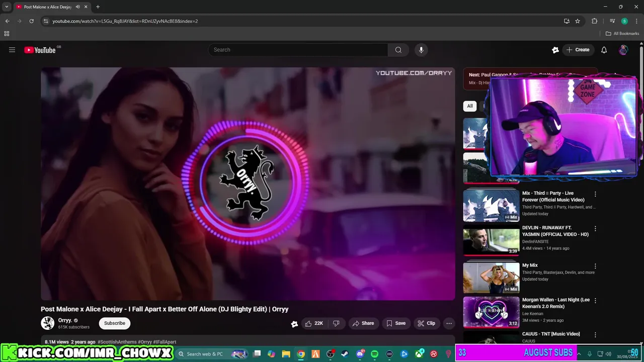Open options for DEVLIN RUNAWAY video
Screen dimensions: 644x362
point(595,228)
